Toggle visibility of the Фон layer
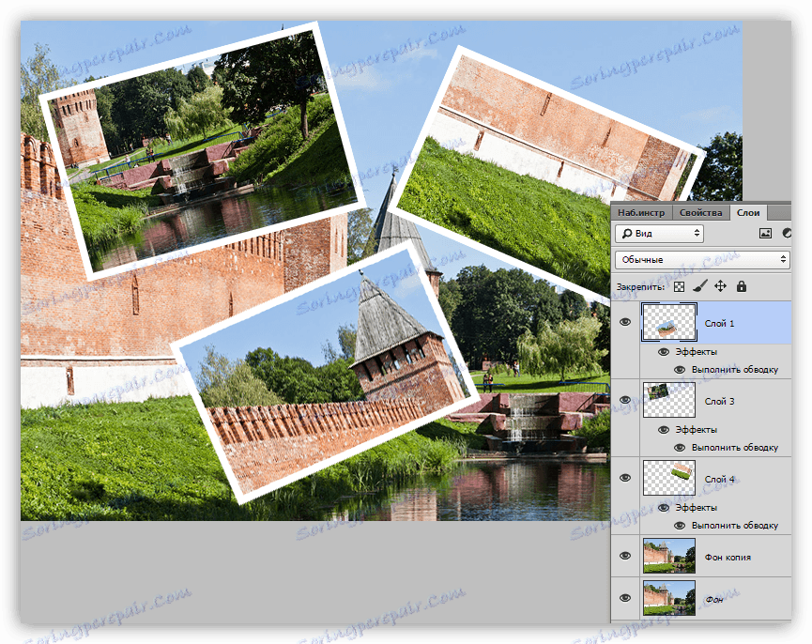The image size is (812, 644). (x=625, y=598)
